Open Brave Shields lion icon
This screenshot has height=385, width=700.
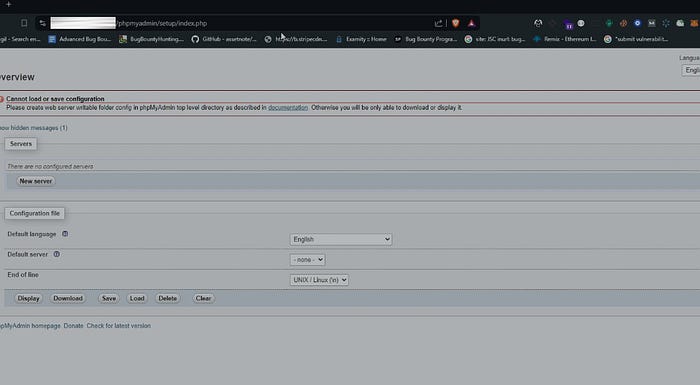point(455,23)
